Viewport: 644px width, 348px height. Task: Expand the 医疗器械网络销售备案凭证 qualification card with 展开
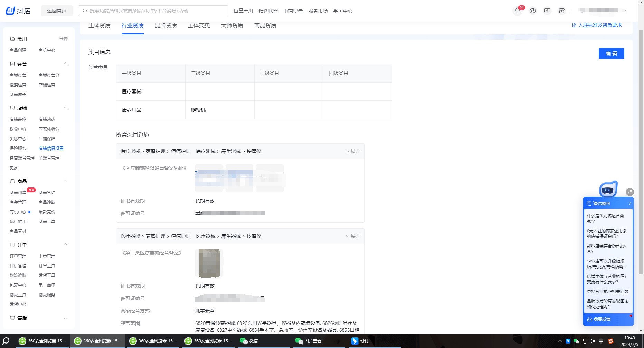pos(353,151)
